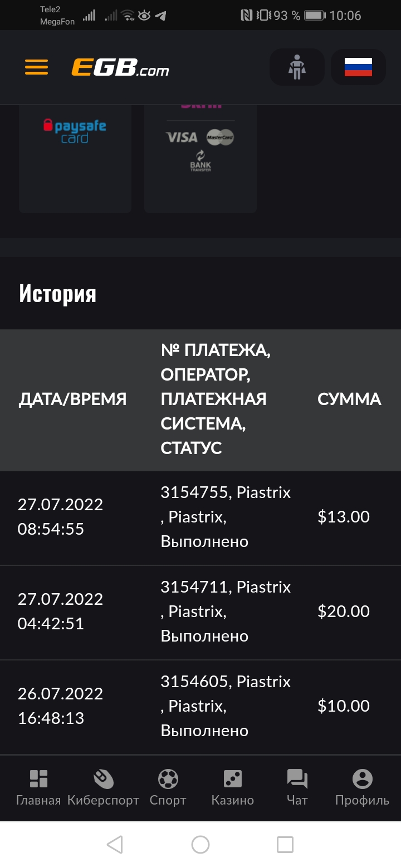Image resolution: width=401 pixels, height=868 pixels.
Task: Open the Спорт section
Action: coord(168,787)
